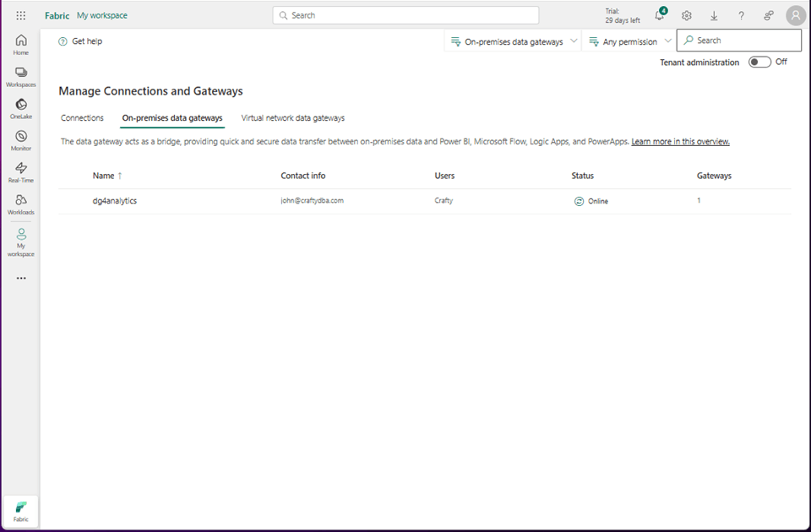Screen dimensions: 811x532
Task: Click Get help button
Action: (x=80, y=41)
